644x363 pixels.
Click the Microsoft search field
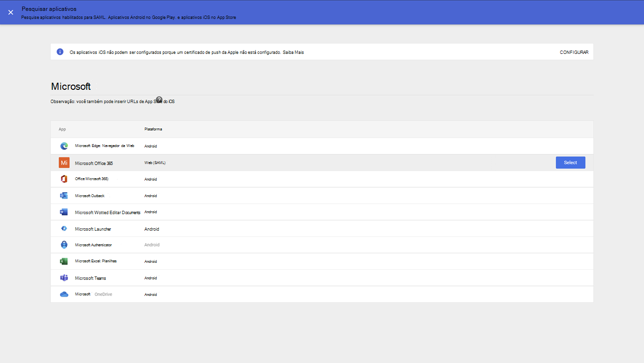[x=322, y=87]
